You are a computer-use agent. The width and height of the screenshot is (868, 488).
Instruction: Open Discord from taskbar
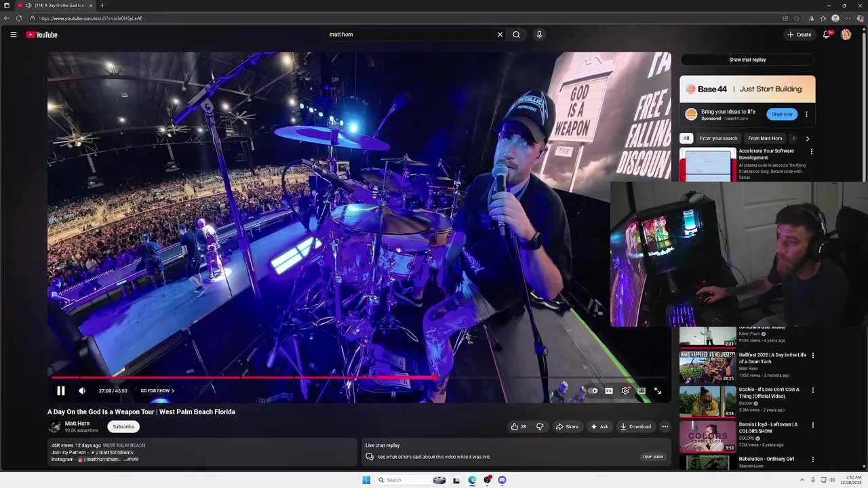tap(502, 480)
